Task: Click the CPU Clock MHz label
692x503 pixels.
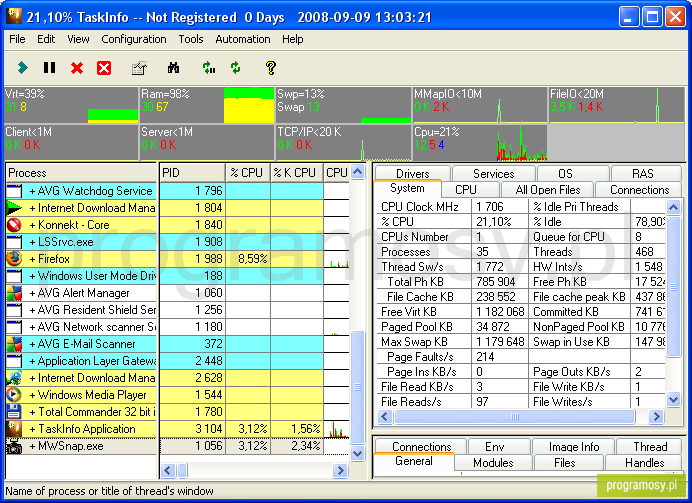Action: [420, 207]
